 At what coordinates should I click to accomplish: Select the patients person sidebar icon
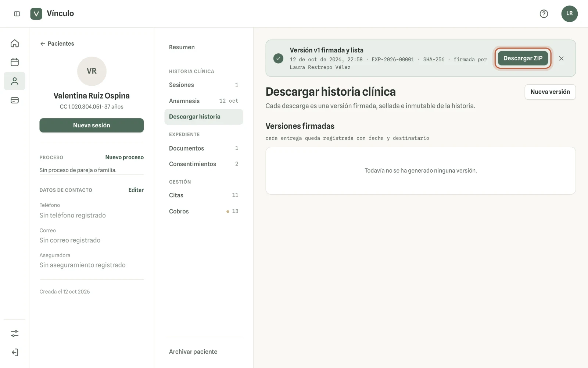point(15,81)
